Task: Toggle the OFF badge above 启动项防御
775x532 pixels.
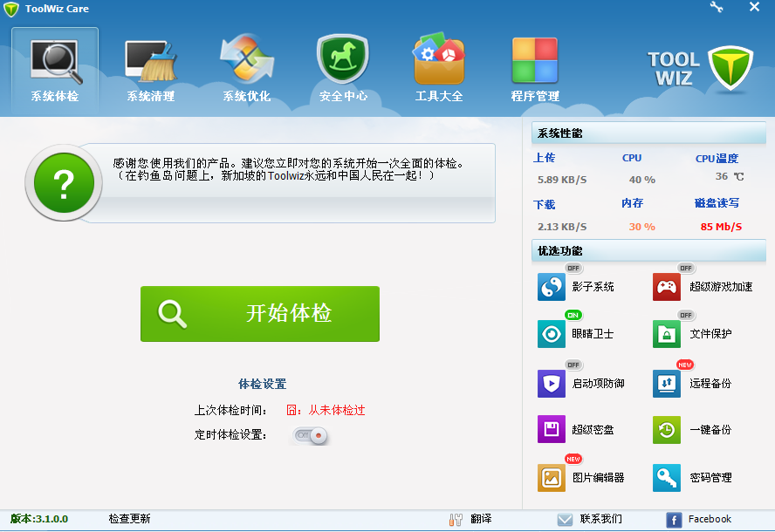Action: pos(573,365)
